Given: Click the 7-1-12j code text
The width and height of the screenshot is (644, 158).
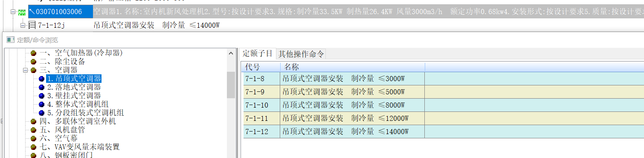Looking at the screenshot, I should [x=51, y=26].
